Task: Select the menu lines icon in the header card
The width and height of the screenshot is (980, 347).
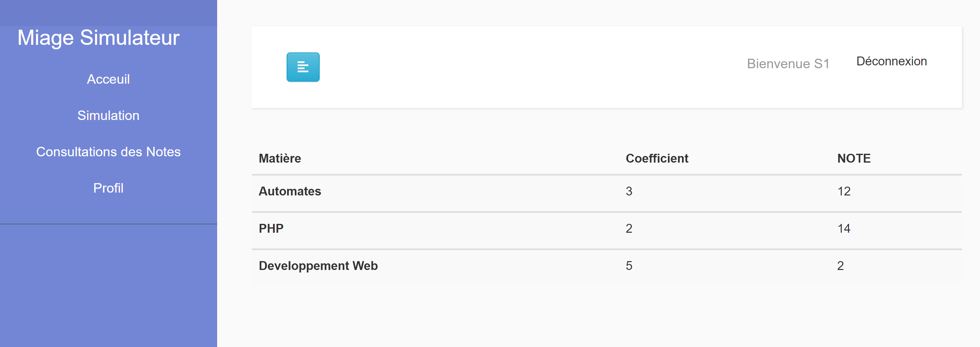Action: [303, 67]
